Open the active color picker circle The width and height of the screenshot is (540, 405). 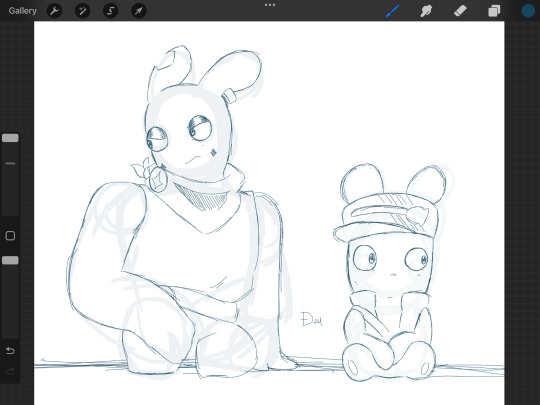(x=528, y=11)
